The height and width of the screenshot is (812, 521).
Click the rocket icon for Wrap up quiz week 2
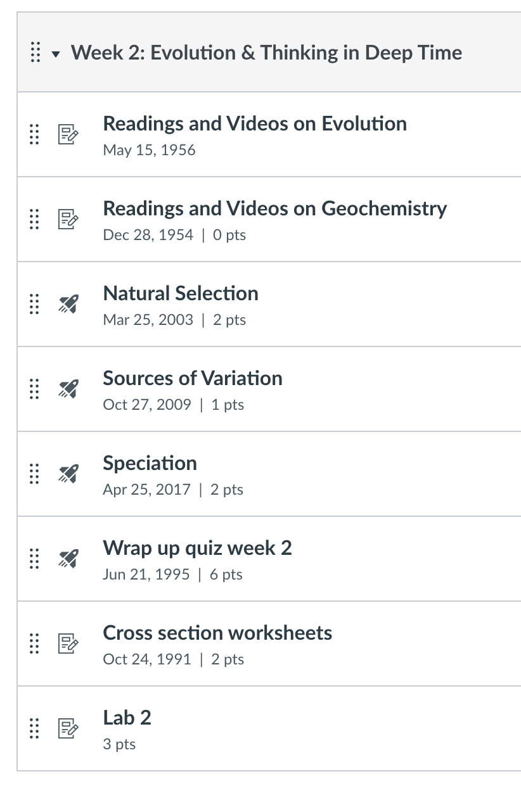tap(68, 559)
